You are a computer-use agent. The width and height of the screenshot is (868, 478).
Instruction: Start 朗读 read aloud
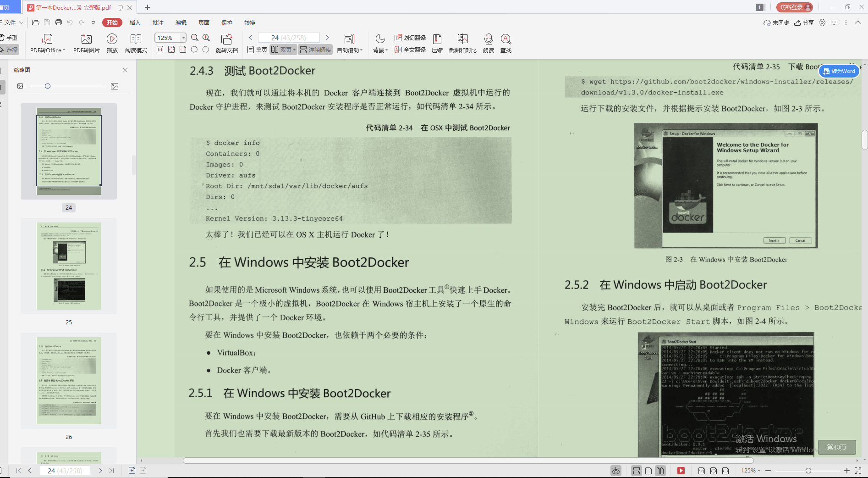click(x=489, y=44)
